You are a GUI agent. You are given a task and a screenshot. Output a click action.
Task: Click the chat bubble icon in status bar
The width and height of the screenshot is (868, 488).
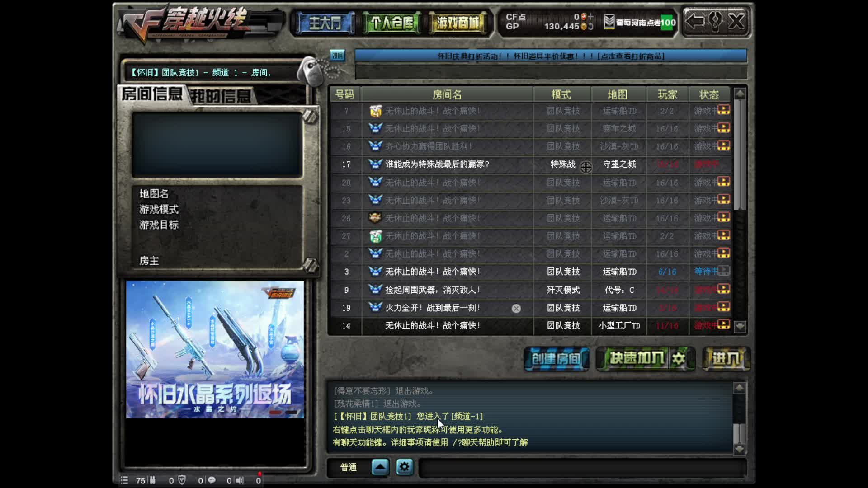coord(211,480)
